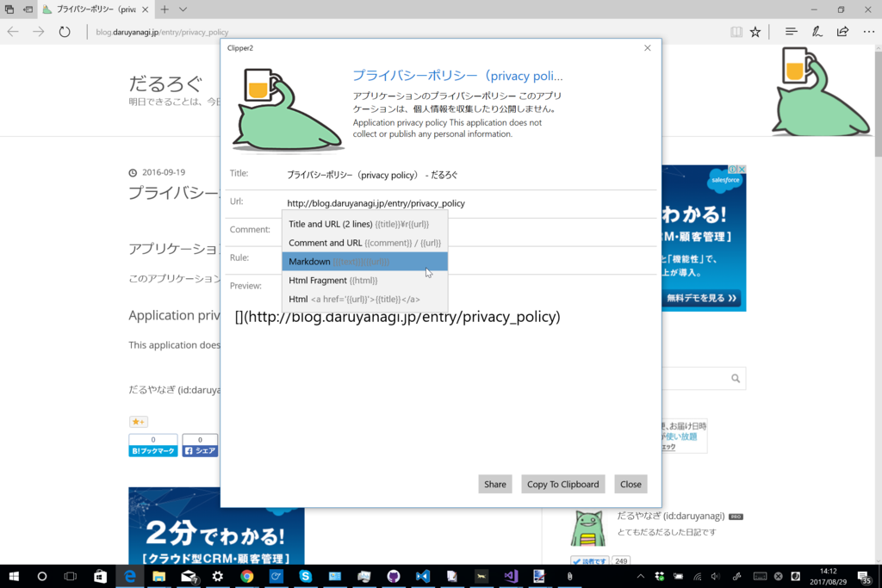Open Edge settings via the ellipsis icon
This screenshot has width=882, height=588.
pyautogui.click(x=868, y=31)
